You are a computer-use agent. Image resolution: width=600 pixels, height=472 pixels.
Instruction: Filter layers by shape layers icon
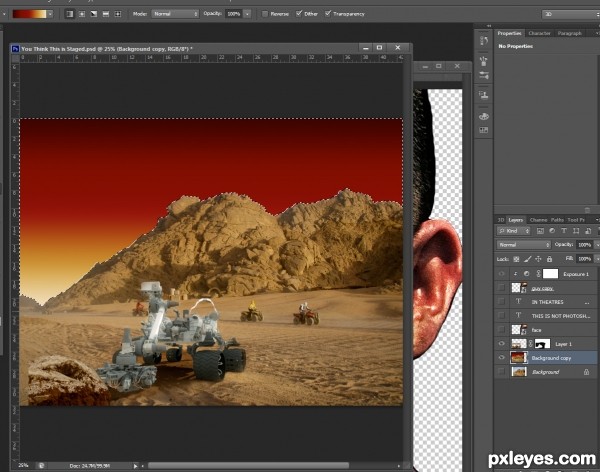(x=576, y=231)
